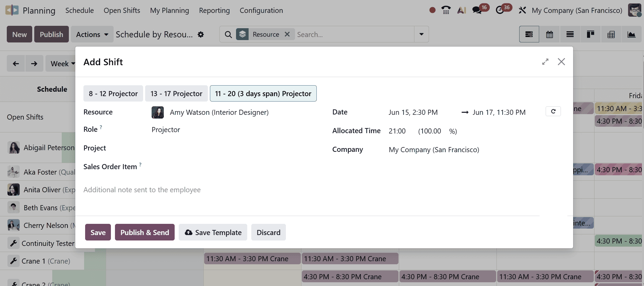This screenshot has height=286, width=644.
Task: Click the search input field
Action: pos(354,34)
